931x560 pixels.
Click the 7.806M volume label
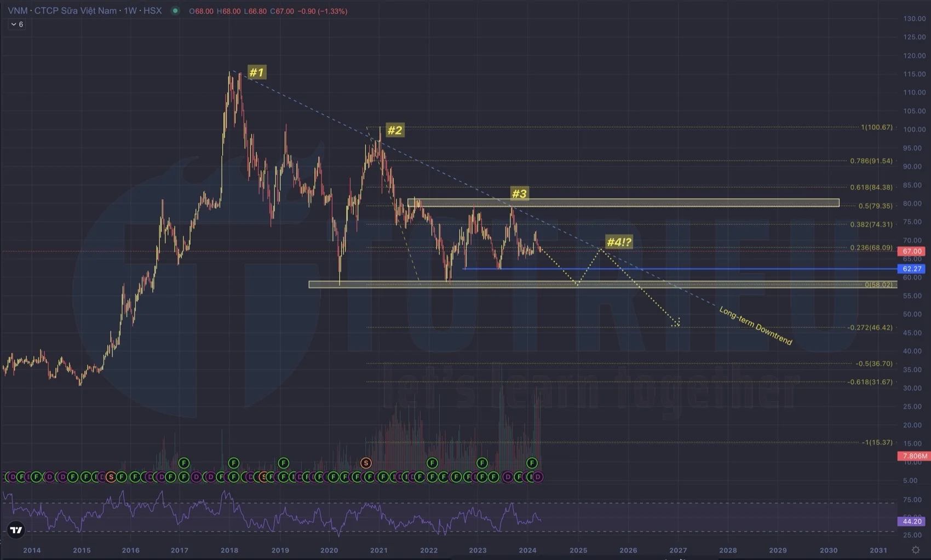[914, 456]
